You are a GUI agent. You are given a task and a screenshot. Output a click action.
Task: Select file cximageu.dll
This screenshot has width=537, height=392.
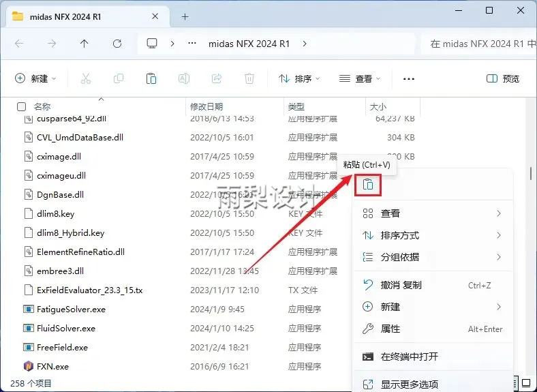[x=61, y=175]
